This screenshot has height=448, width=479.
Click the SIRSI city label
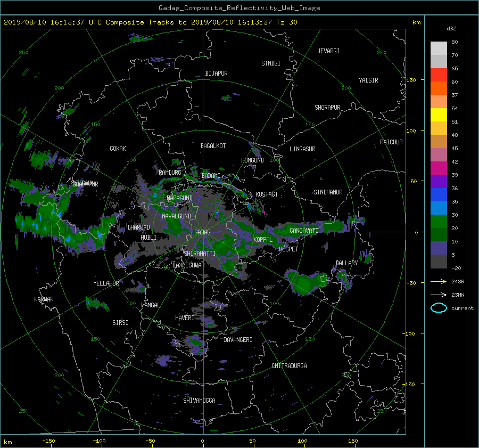pos(120,323)
